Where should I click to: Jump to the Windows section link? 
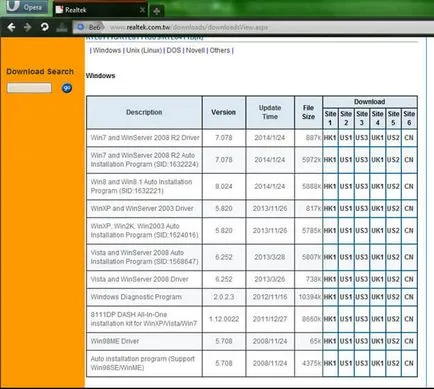107,50
